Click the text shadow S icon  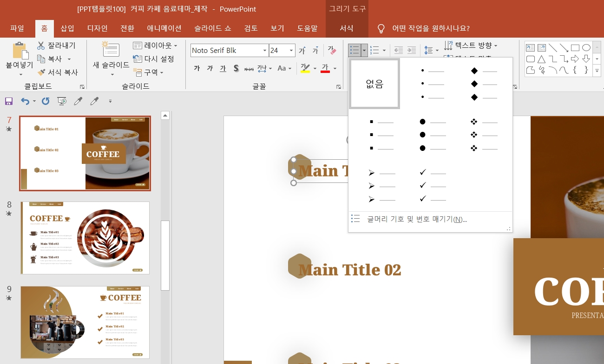[x=236, y=68]
